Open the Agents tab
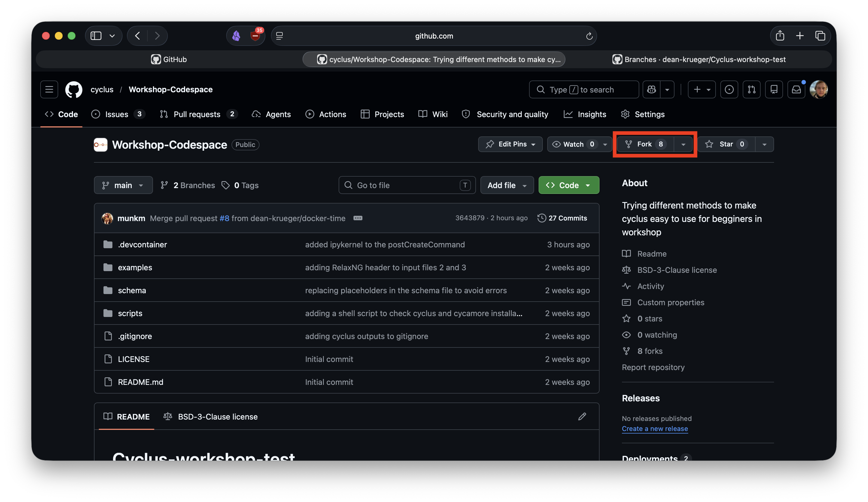Viewport: 868px width, 502px height. pyautogui.click(x=272, y=114)
